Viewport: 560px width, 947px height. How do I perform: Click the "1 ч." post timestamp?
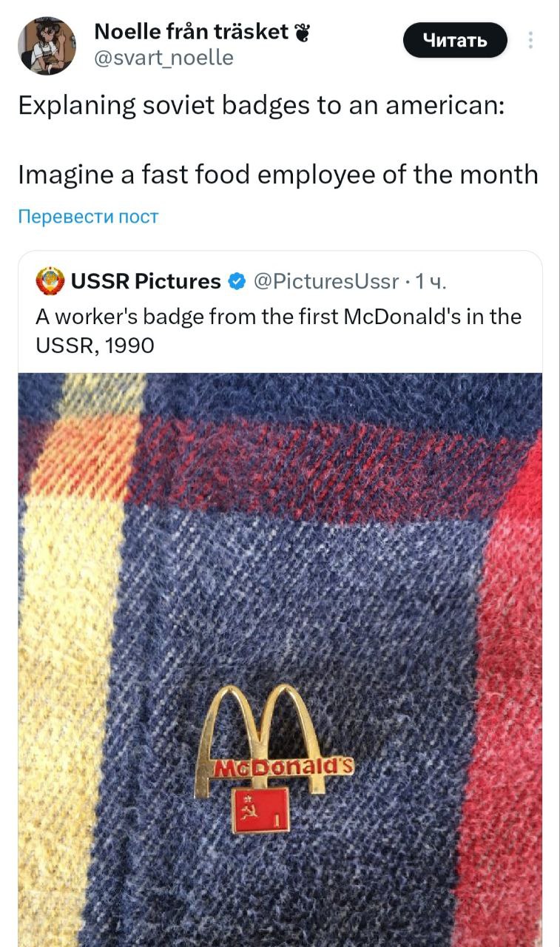pos(431,281)
